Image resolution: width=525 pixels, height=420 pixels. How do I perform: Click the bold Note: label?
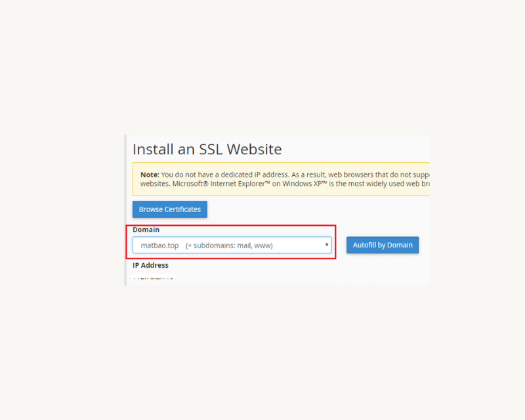point(150,175)
